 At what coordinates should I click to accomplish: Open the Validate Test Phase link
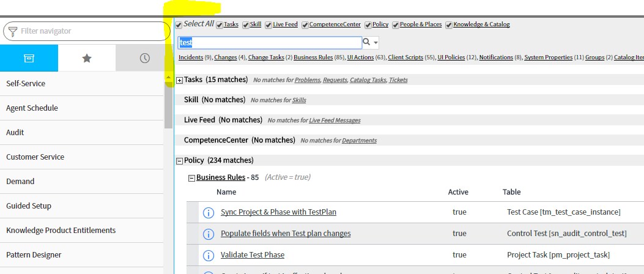click(253, 254)
